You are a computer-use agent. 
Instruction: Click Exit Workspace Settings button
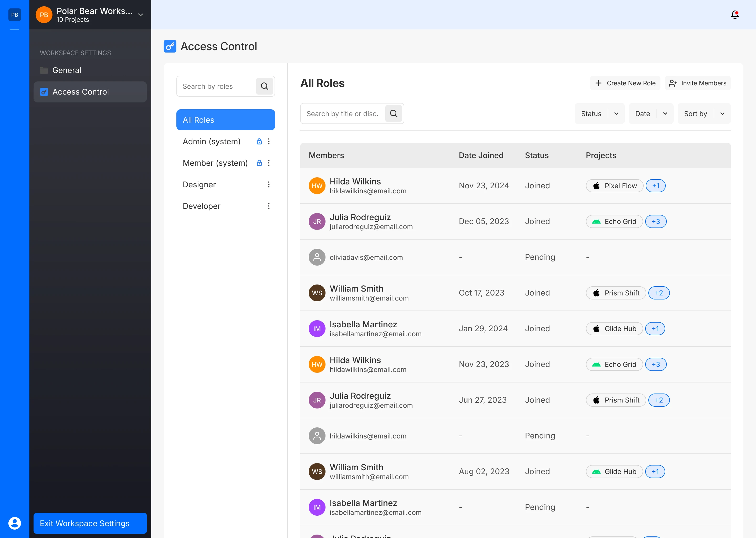90,523
